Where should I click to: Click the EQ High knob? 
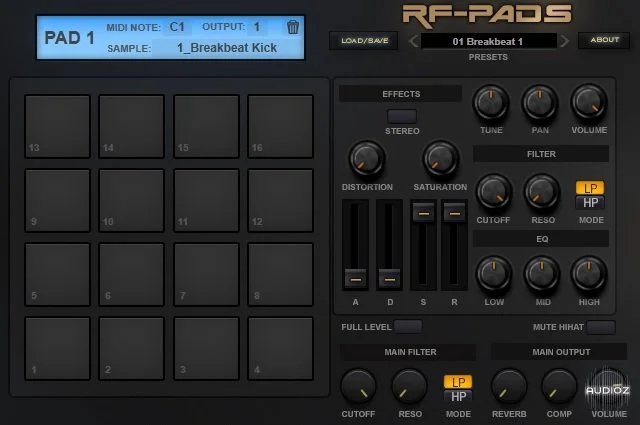point(589,274)
